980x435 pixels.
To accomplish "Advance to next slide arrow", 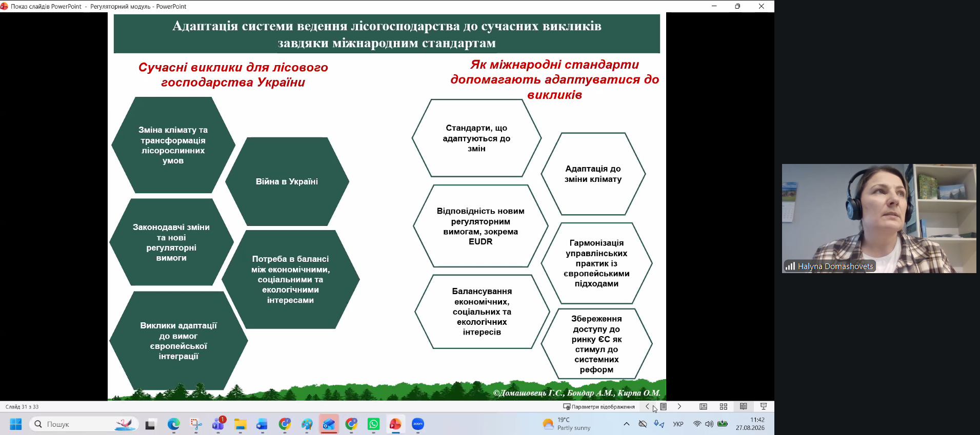I will [x=679, y=406].
